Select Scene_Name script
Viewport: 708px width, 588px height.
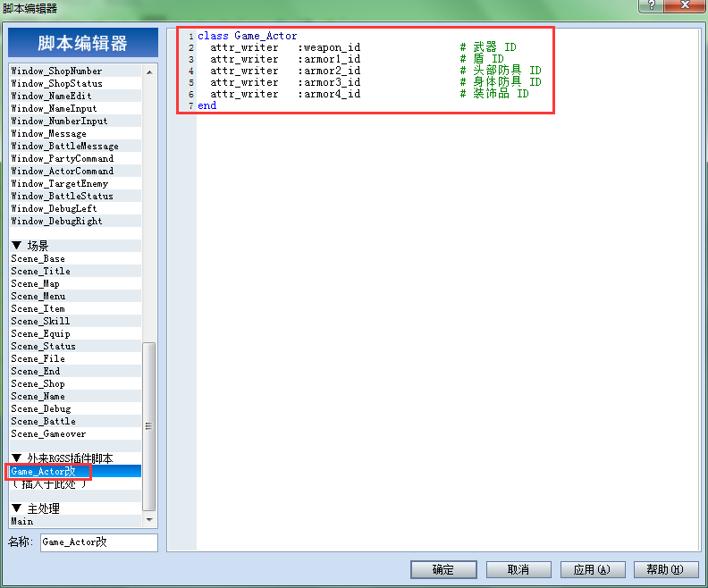(x=75, y=396)
